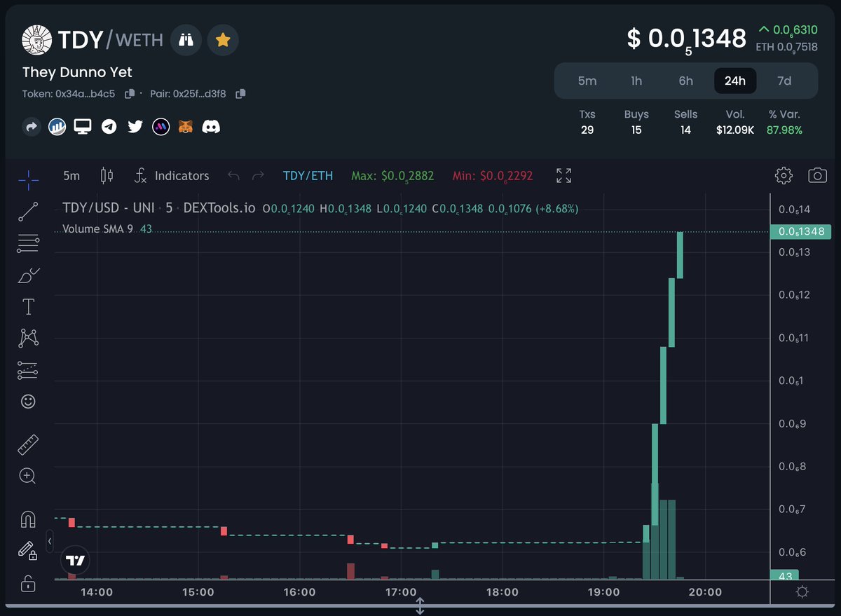Image resolution: width=841 pixels, height=616 pixels.
Task: Click the undo arrow in chart toolbar
Action: 233,175
